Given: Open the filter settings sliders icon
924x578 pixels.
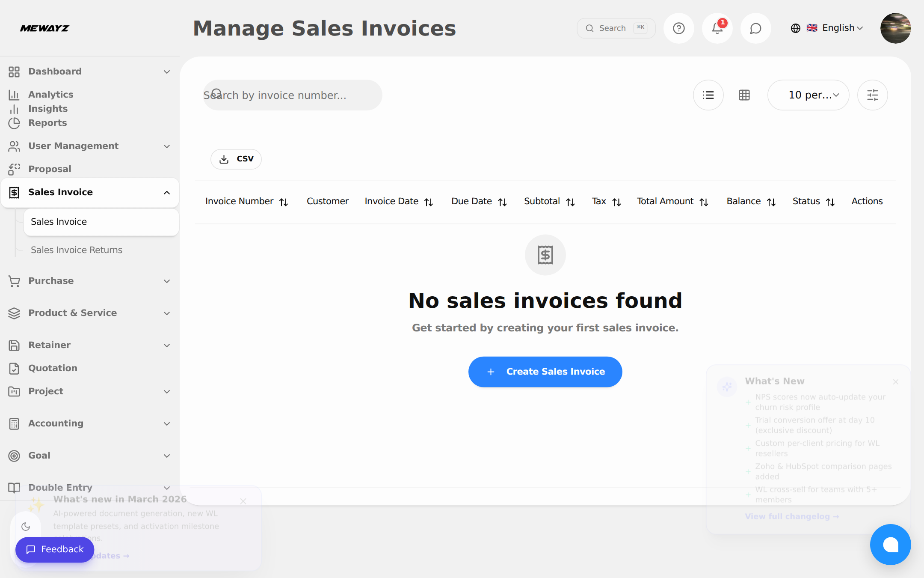Looking at the screenshot, I should tap(872, 95).
